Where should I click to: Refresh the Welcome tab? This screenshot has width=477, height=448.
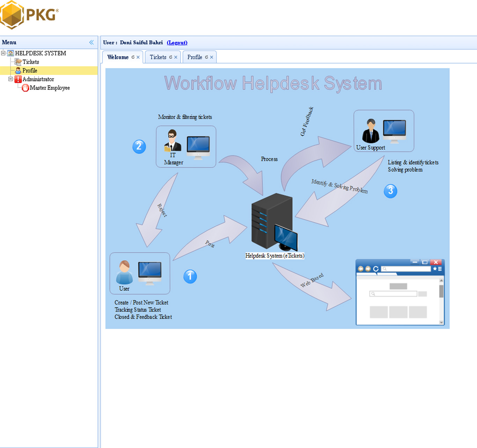(133, 57)
